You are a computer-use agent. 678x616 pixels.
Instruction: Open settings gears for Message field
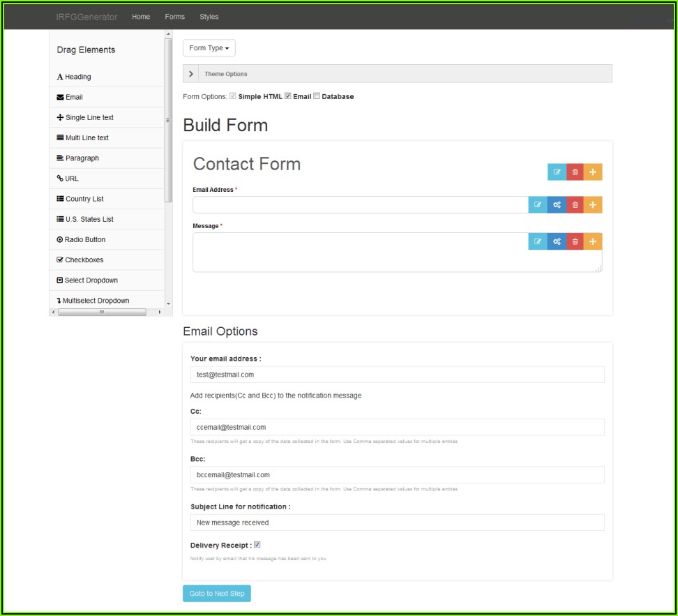pyautogui.click(x=557, y=241)
